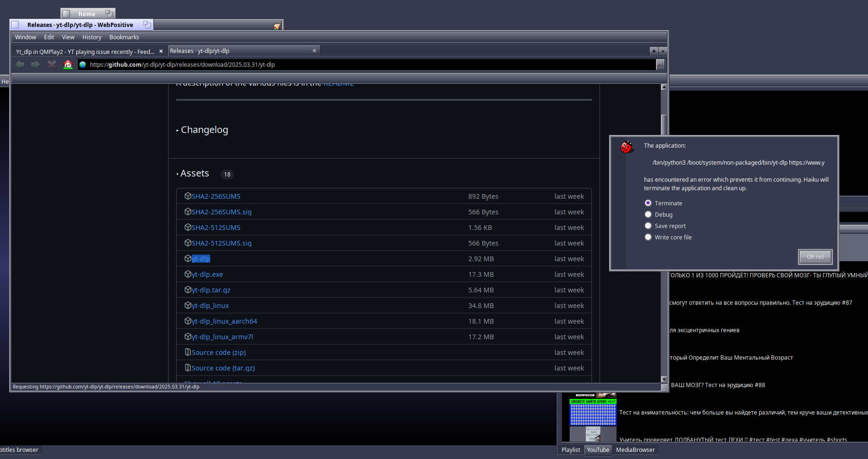
Task: Open the Bookmarks menu
Action: [124, 37]
